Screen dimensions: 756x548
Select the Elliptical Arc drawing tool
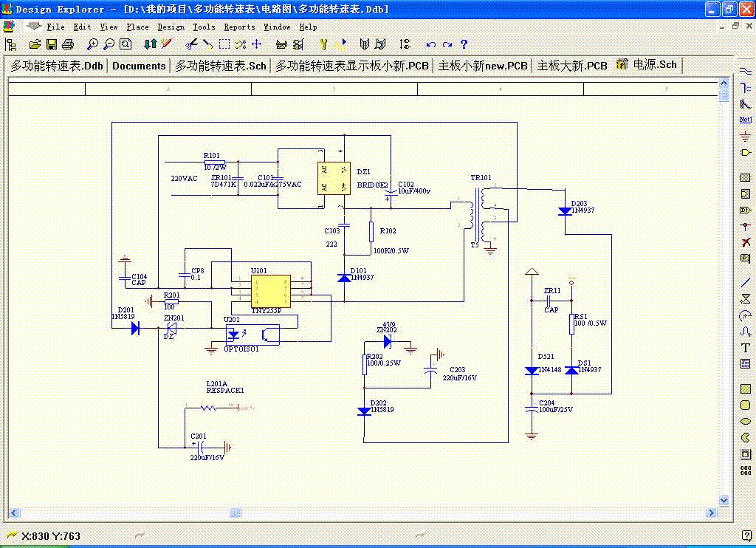pos(746,315)
